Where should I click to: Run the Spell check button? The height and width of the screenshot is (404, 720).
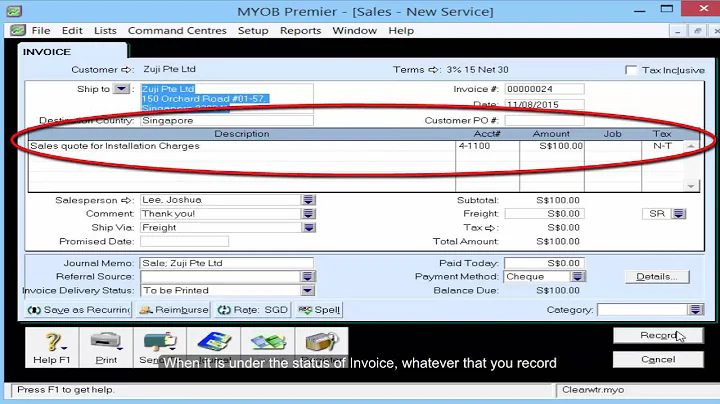point(319,310)
